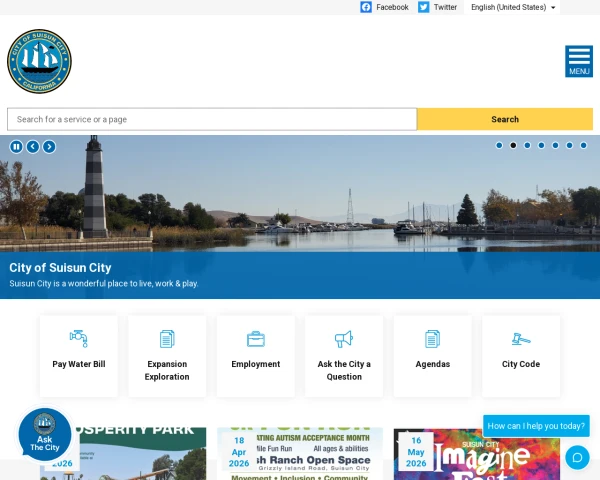Select the first carousel slide dot
The width and height of the screenshot is (600, 480).
pos(499,145)
